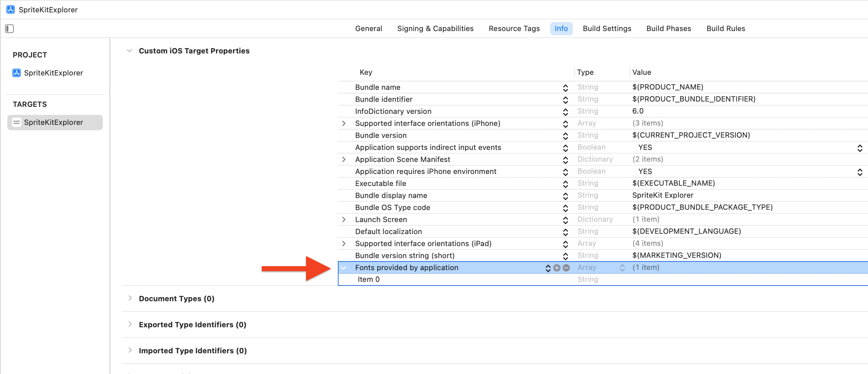868x374 pixels.
Task: Click SpriteKit Explorer display name value
Action: pyautogui.click(x=662, y=195)
